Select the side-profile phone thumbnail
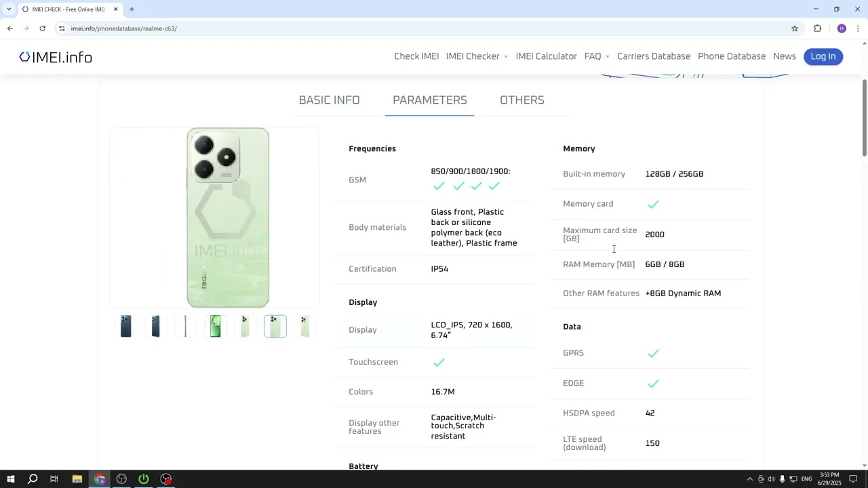This screenshot has height=488, width=868. tap(186, 326)
